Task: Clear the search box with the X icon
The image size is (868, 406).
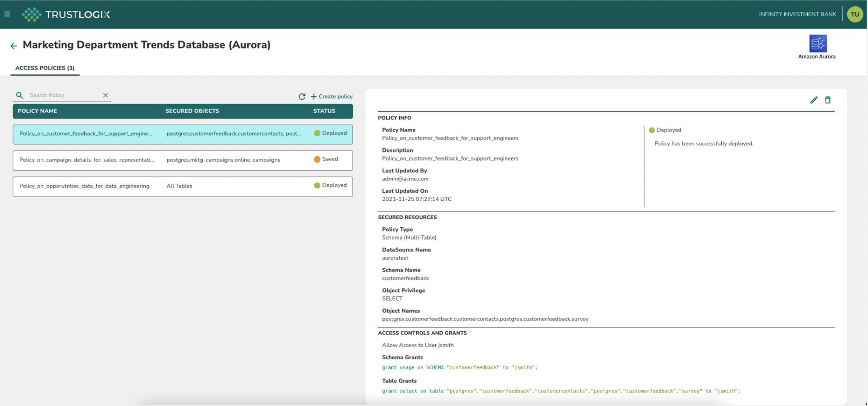Action: click(105, 95)
